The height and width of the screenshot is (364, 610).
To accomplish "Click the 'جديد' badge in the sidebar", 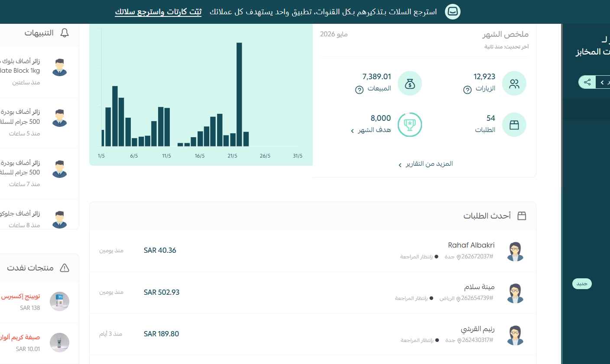I will tap(582, 284).
